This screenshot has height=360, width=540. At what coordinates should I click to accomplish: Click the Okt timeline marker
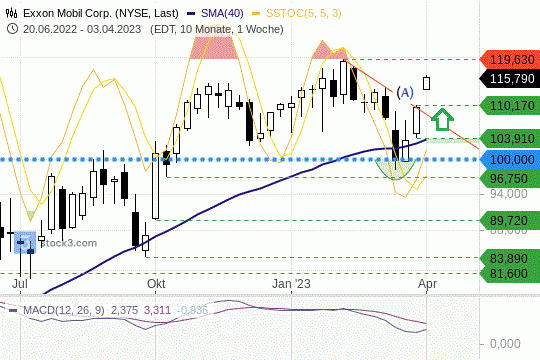pos(156,284)
